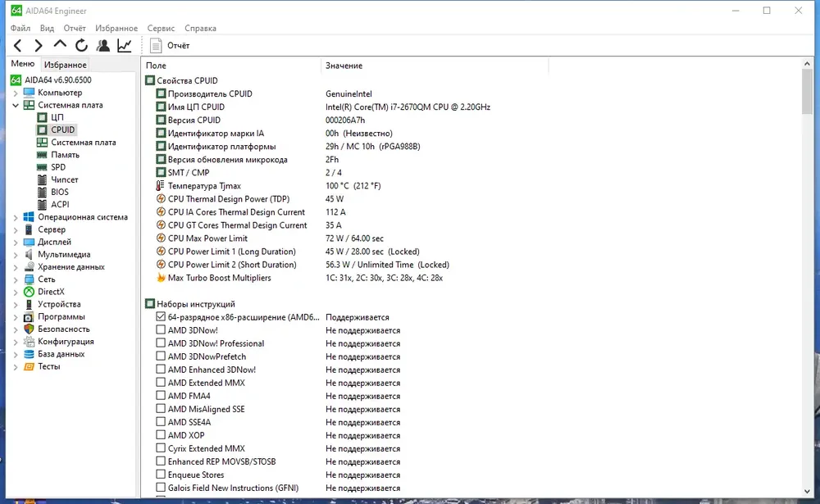Click the up-level arrow toolbar icon
Screen dimensions: 820x504
coord(60,44)
